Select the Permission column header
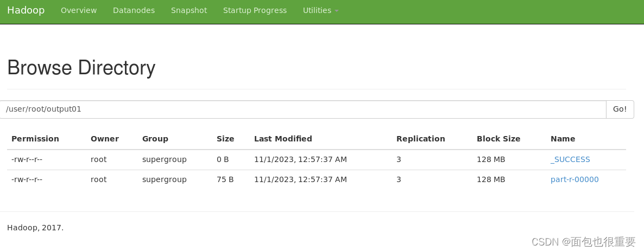The image size is (644, 252). click(35, 139)
